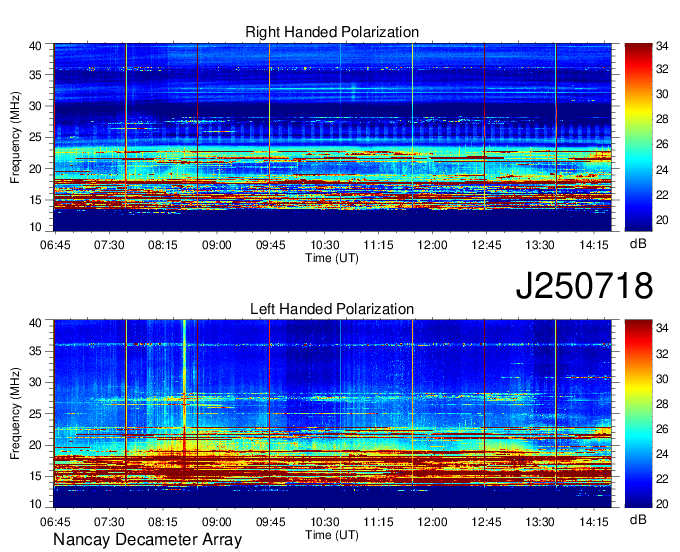This screenshot has height=552, width=680.
Task: Click the Right Handed plot colorbar
Action: (x=638, y=137)
